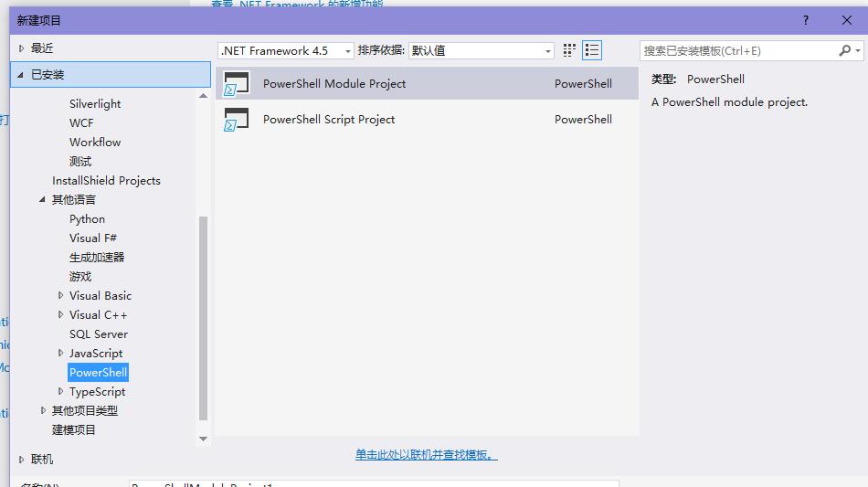Screen dimensions: 868x487
Task: Collapse the 已安装 section
Action: 20,75
